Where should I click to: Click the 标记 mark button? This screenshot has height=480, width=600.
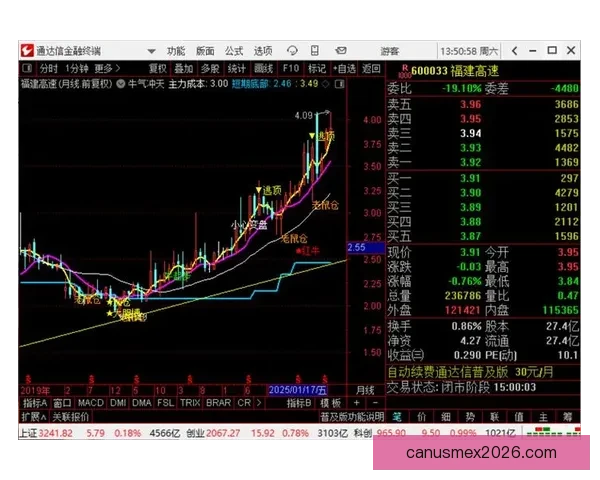317,69
